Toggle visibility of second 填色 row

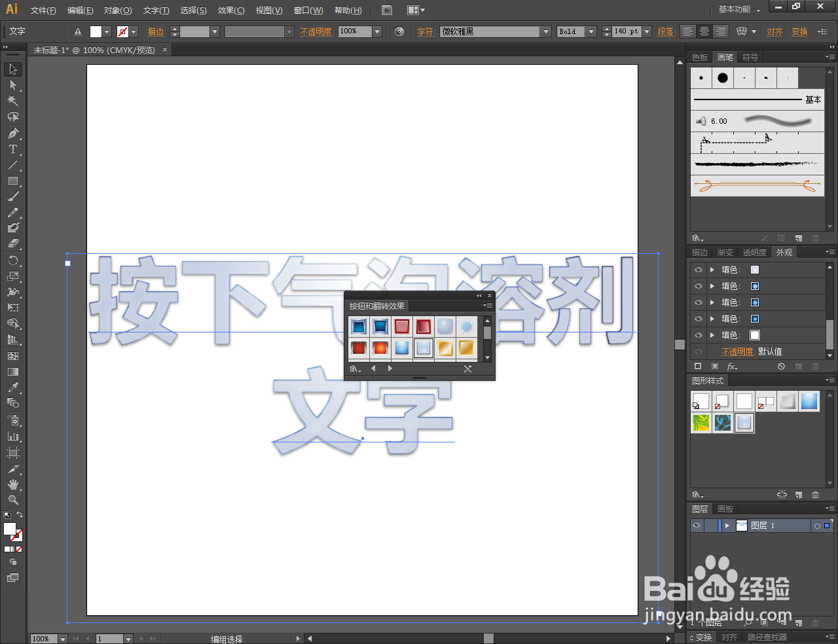coord(699,286)
